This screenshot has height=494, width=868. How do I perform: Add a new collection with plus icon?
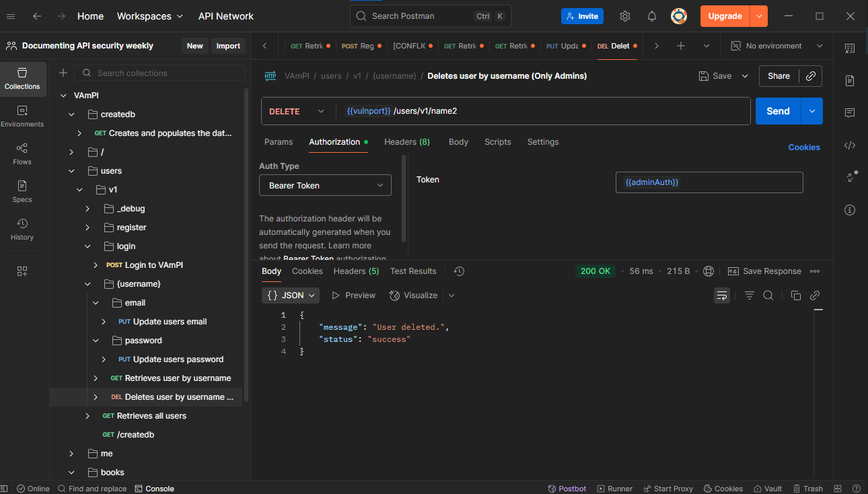coord(63,73)
